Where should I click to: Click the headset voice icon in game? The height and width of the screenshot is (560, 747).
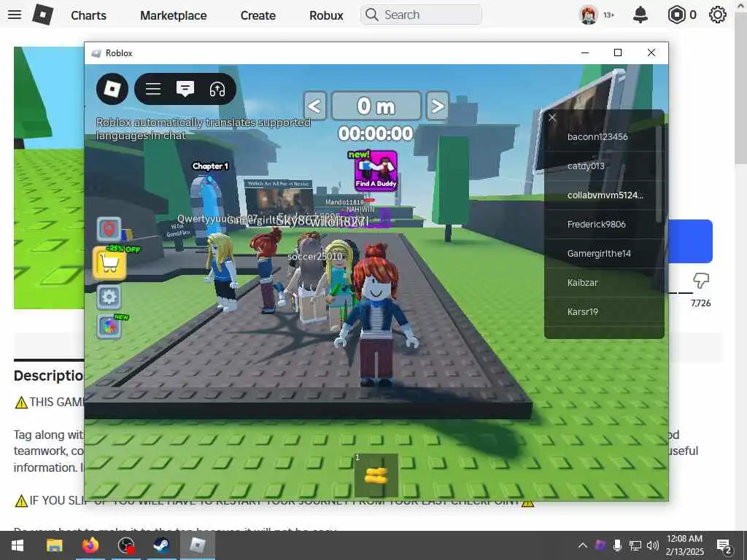(x=217, y=89)
